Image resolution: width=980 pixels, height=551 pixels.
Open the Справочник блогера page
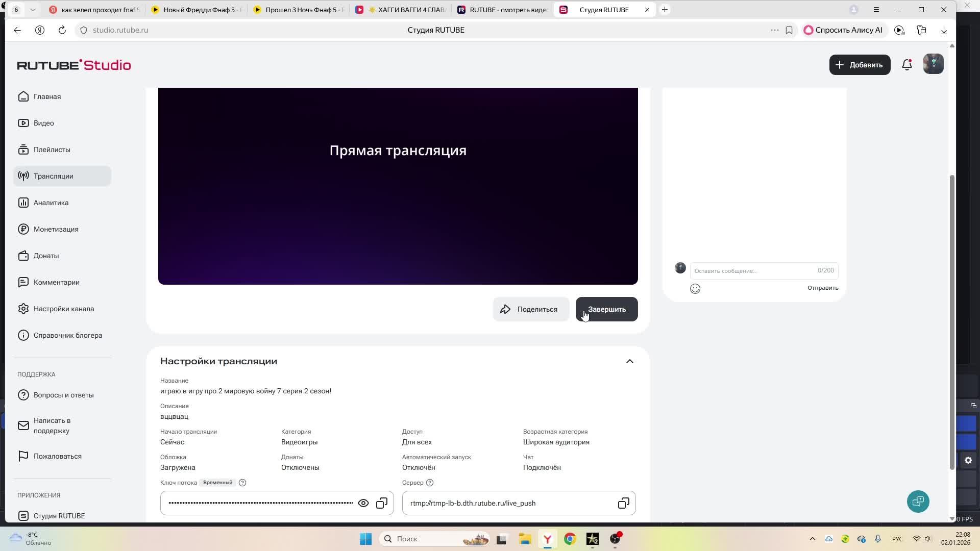67,335
